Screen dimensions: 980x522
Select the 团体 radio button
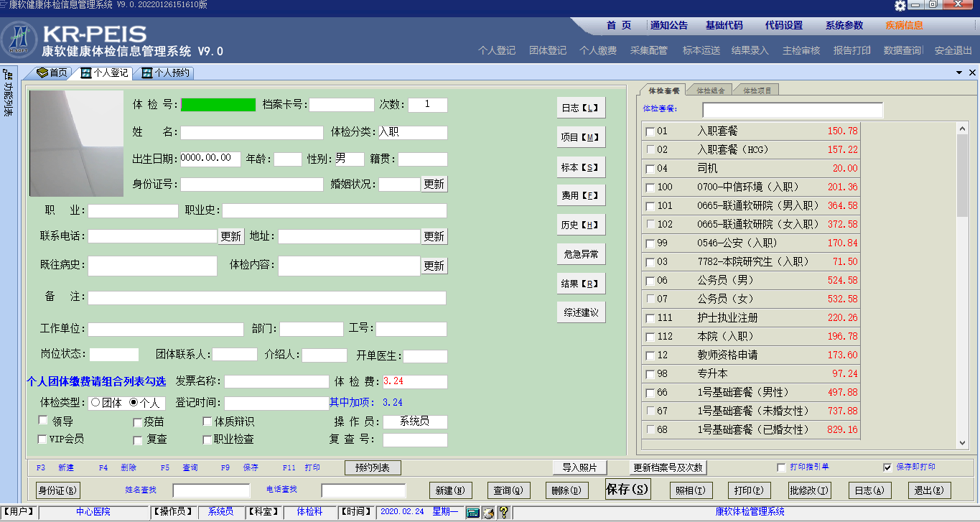tap(95, 403)
